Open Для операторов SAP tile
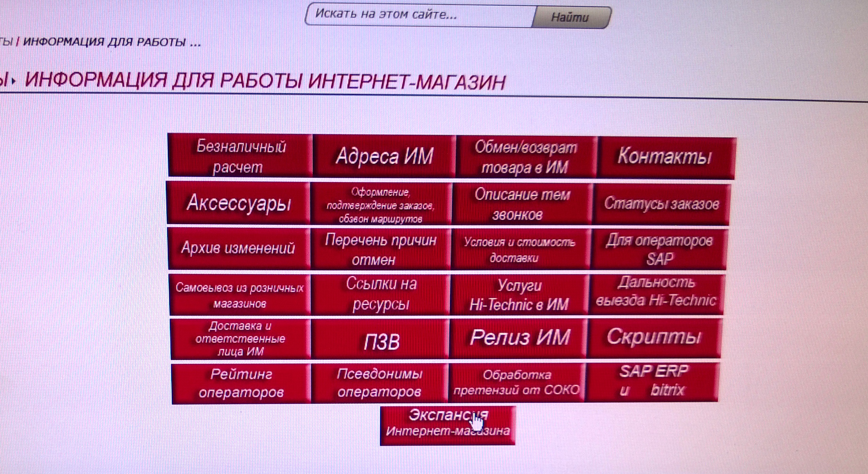Image resolution: width=868 pixels, height=474 pixels. (x=659, y=249)
